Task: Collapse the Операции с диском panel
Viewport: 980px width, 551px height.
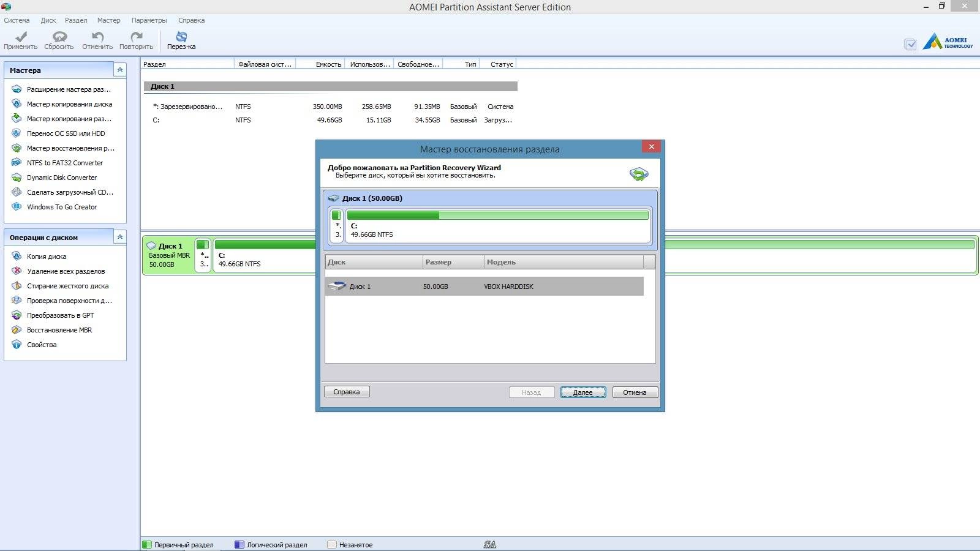Action: coord(120,237)
